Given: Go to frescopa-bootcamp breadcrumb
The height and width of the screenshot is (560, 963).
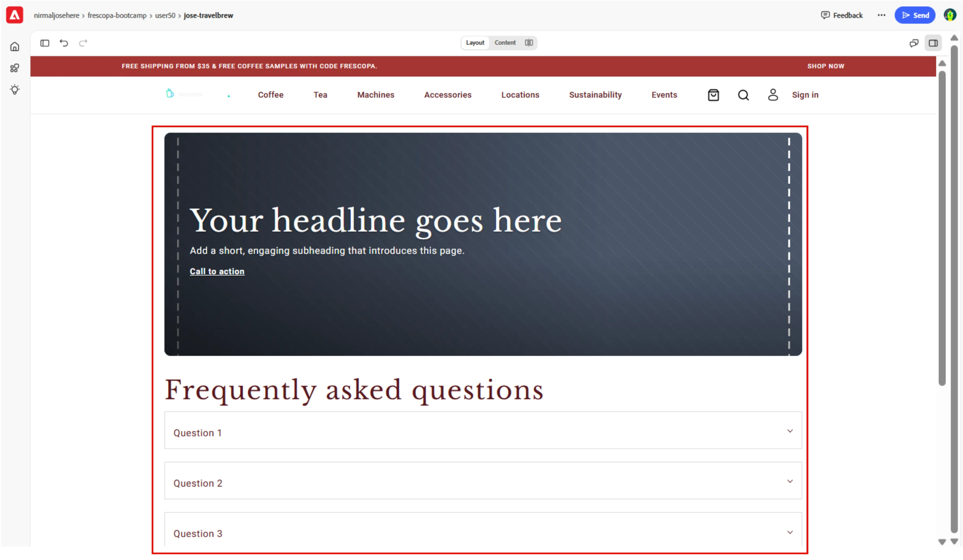Looking at the screenshot, I should pyautogui.click(x=117, y=16).
